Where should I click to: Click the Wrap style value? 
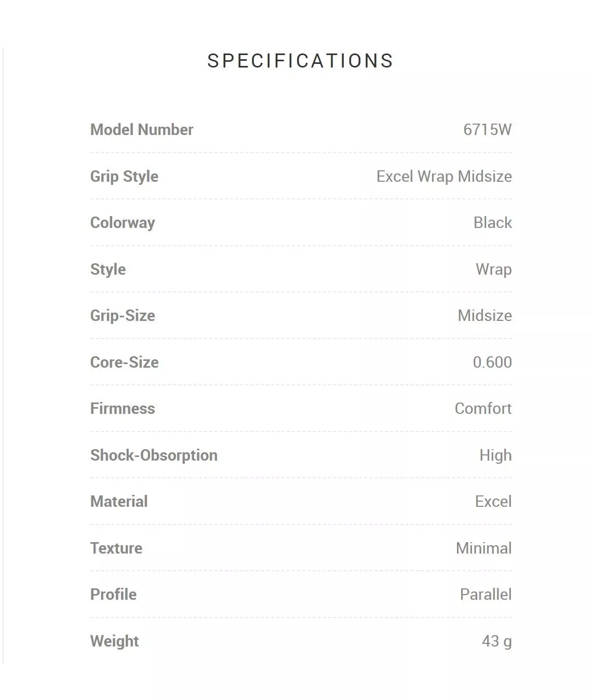493,269
